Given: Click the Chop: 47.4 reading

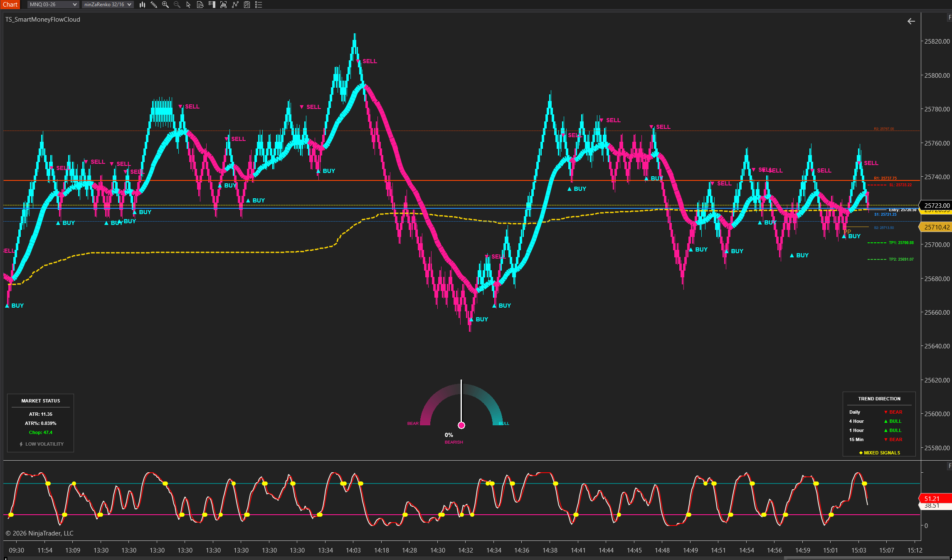Looking at the screenshot, I should tap(41, 432).
